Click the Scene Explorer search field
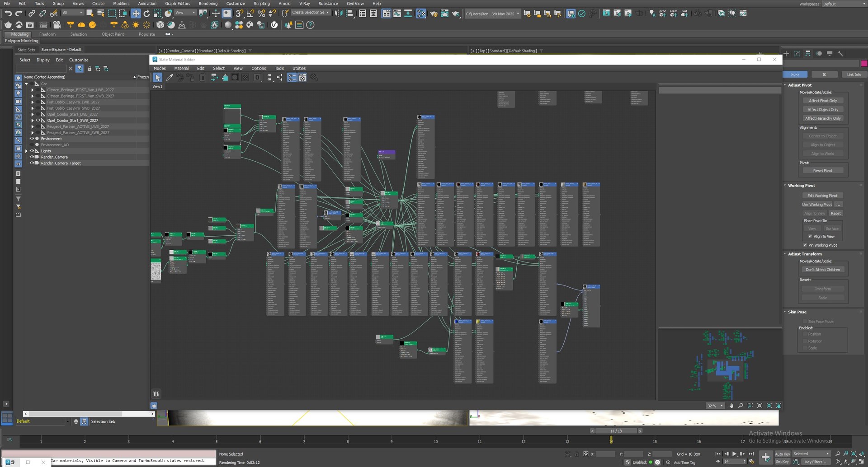Viewport: 868px width, 467px height. coord(41,69)
